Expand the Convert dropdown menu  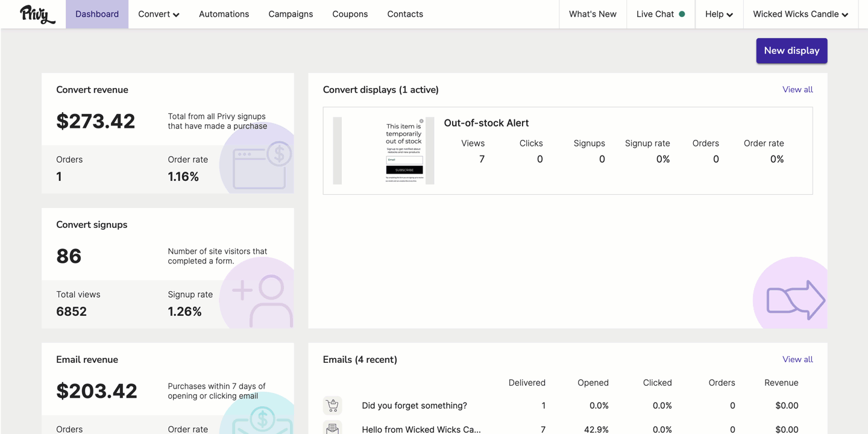pyautogui.click(x=159, y=14)
